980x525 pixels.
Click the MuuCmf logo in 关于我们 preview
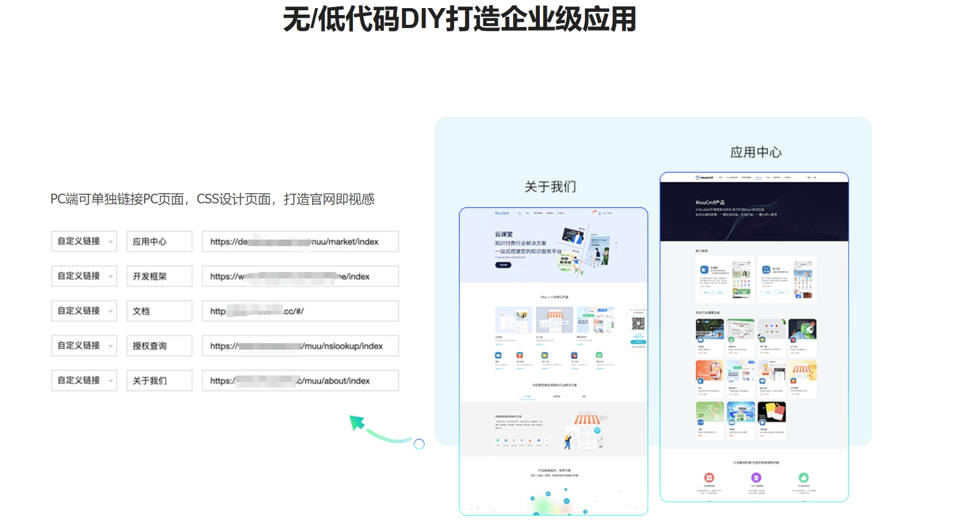point(502,213)
